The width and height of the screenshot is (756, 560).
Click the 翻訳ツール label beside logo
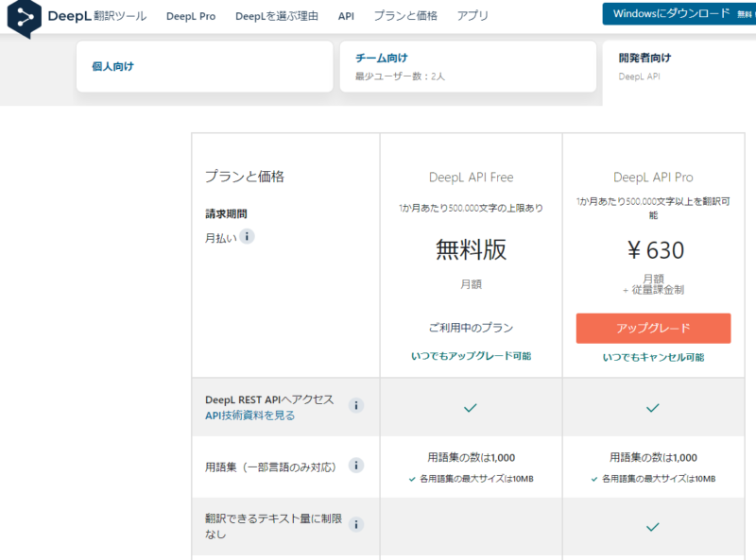tap(120, 16)
